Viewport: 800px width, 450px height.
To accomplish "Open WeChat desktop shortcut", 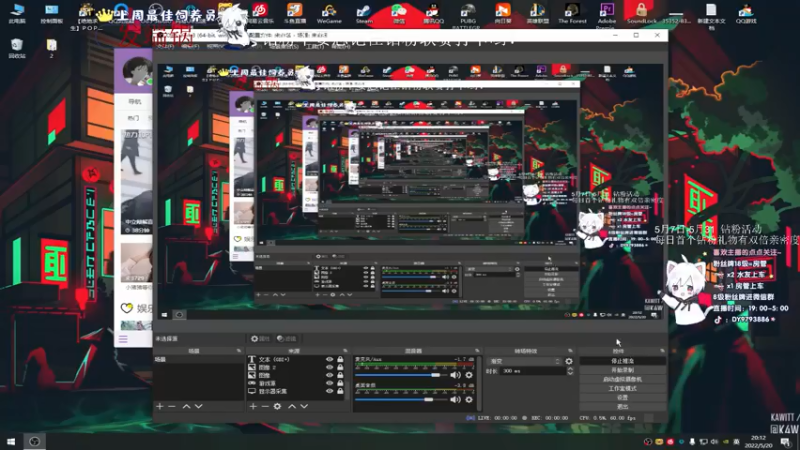I will tap(398, 13).
